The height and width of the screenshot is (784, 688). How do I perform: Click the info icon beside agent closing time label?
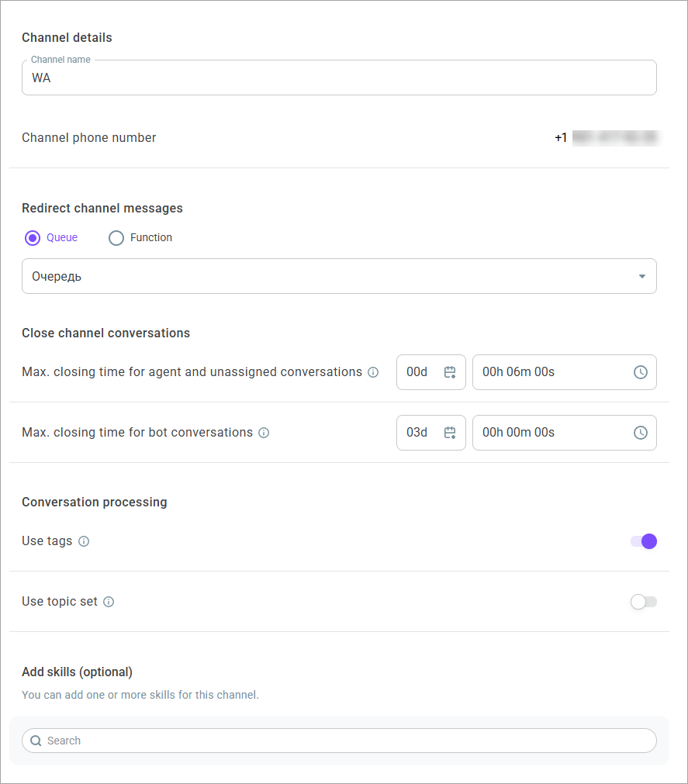click(x=373, y=372)
